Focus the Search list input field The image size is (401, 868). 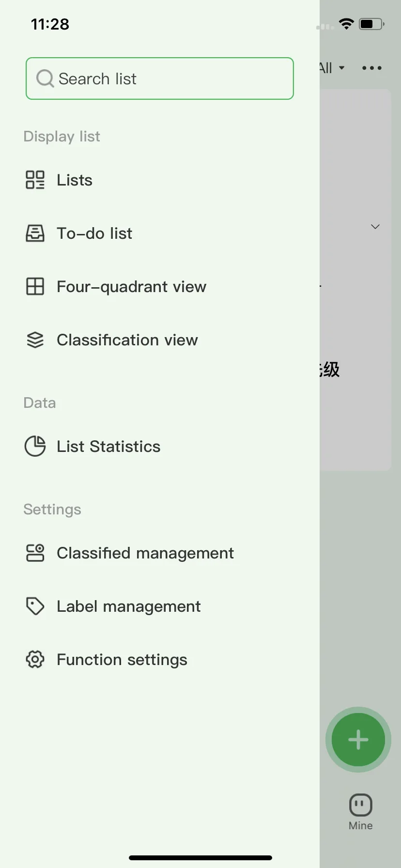pyautogui.click(x=160, y=78)
